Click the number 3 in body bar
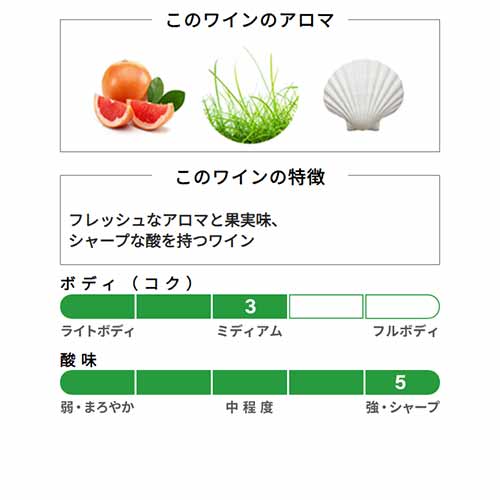The height and width of the screenshot is (500, 500). tap(250, 306)
